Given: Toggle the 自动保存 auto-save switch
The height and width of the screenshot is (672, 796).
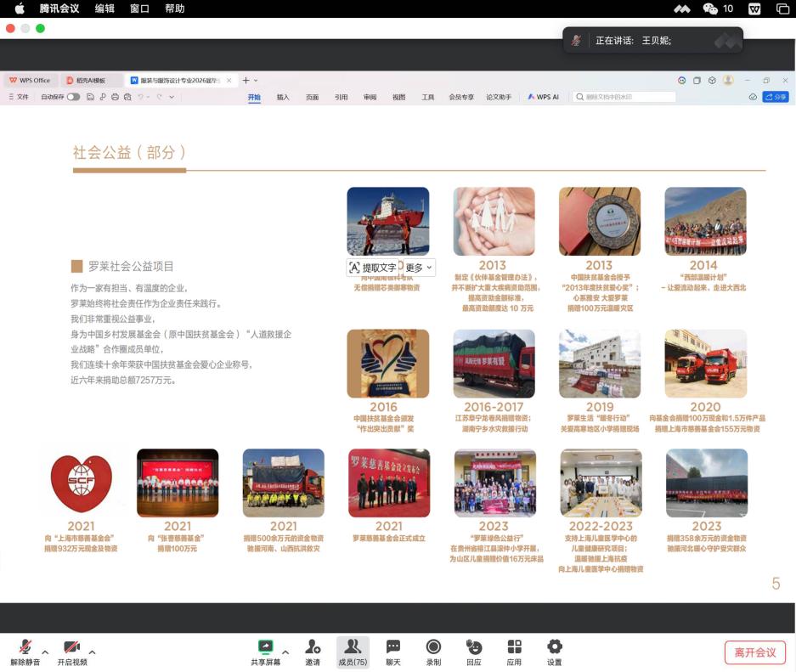Looking at the screenshot, I should (73, 97).
